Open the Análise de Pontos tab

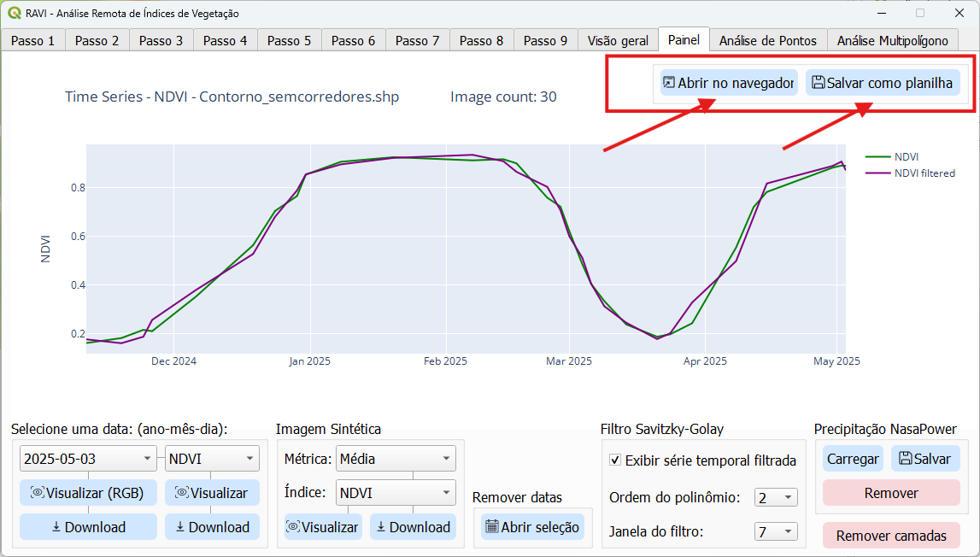click(x=768, y=40)
